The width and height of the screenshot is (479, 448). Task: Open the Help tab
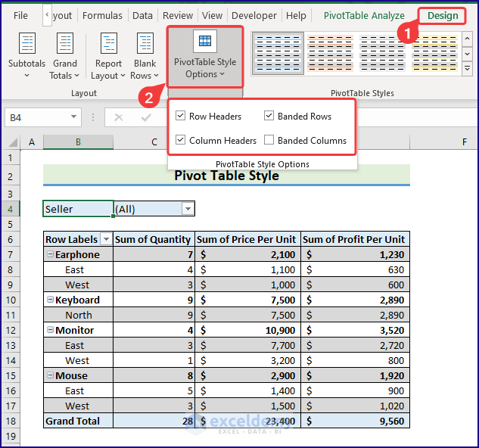296,16
